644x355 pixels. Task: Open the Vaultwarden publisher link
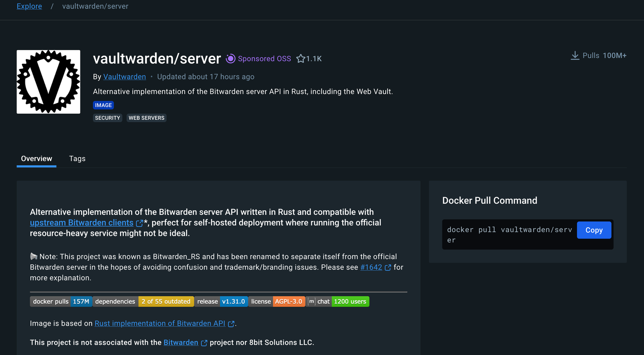click(x=125, y=77)
